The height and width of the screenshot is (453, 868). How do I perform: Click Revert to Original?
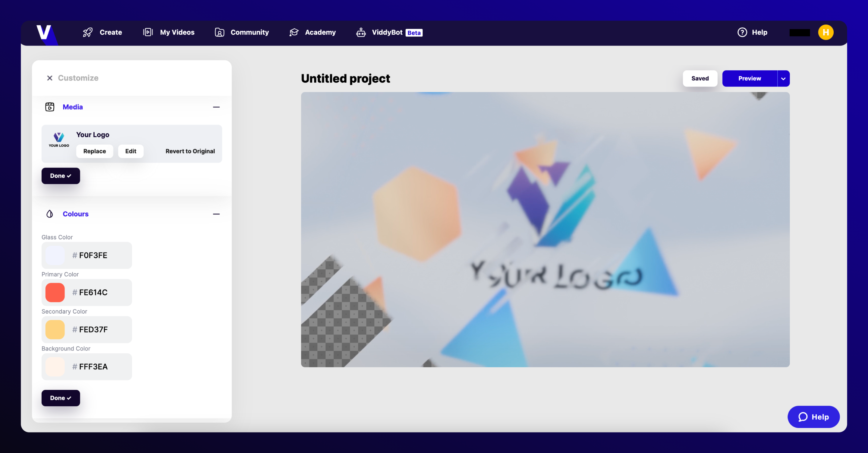(190, 151)
